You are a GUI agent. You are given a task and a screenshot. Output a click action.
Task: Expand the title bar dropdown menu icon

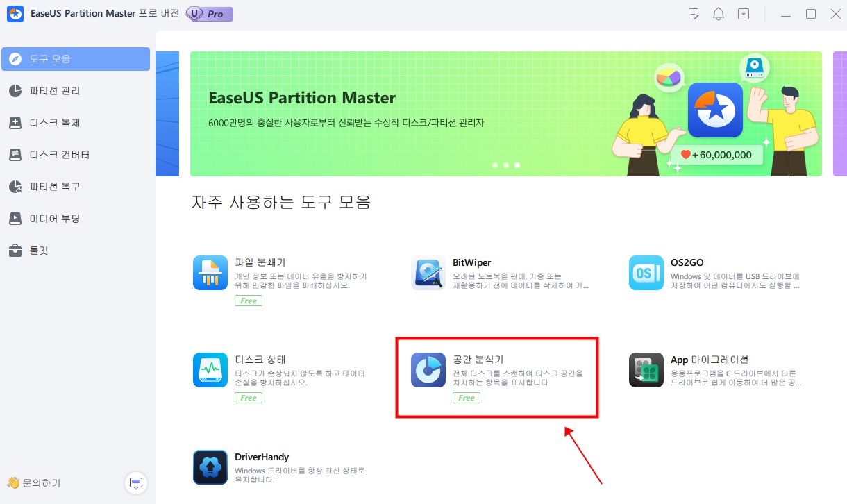coord(744,15)
